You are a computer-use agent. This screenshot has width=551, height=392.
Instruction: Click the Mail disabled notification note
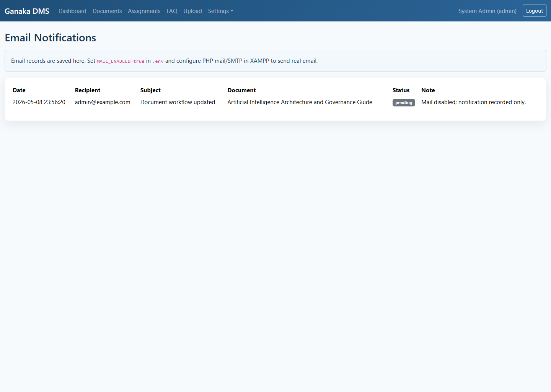tap(473, 102)
